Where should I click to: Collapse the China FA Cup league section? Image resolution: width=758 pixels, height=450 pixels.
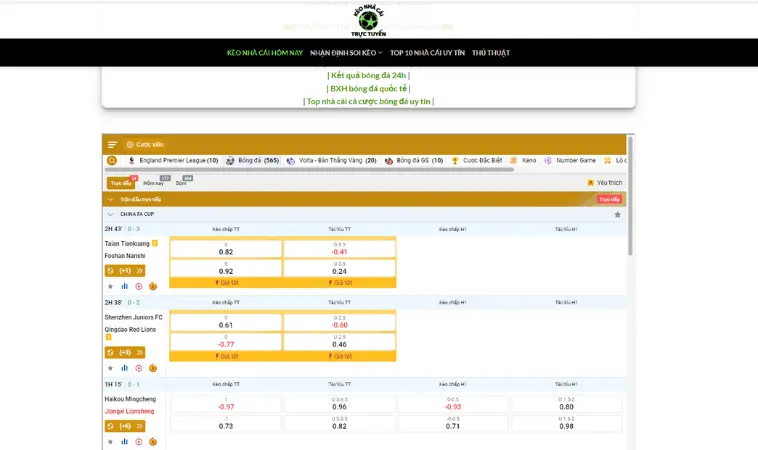(x=110, y=214)
